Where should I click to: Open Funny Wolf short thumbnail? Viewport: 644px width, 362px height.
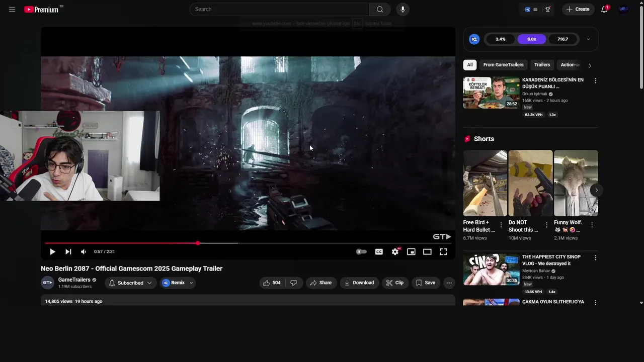576,183
